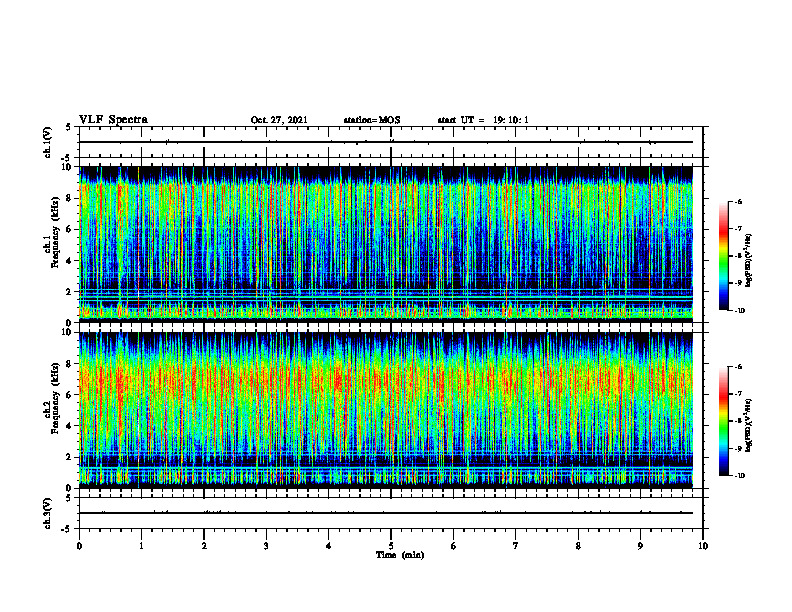Click time axis tick label "7"
The width and height of the screenshot is (792, 612).
pyautogui.click(x=516, y=546)
